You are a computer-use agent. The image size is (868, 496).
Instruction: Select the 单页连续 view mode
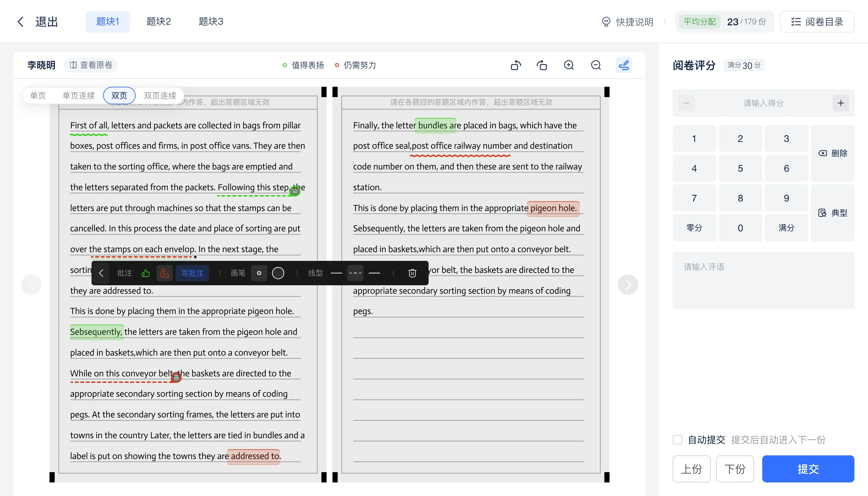click(78, 95)
